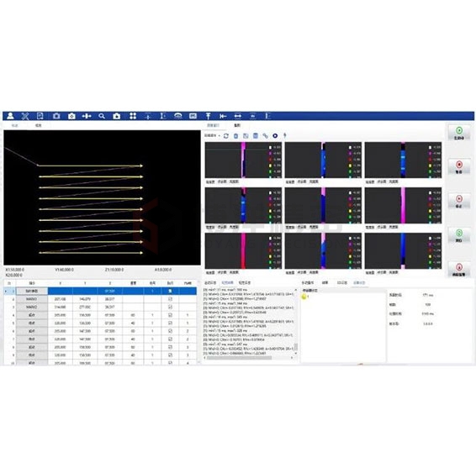Click the log panel's vertical scrollbar down arrow
Screen dimensions: 476x452
[x=296, y=354]
